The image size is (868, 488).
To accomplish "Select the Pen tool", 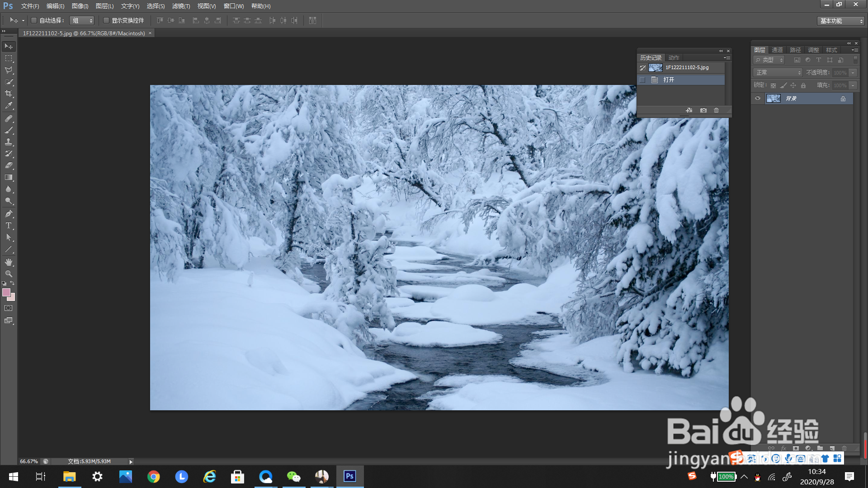I will tap(9, 214).
